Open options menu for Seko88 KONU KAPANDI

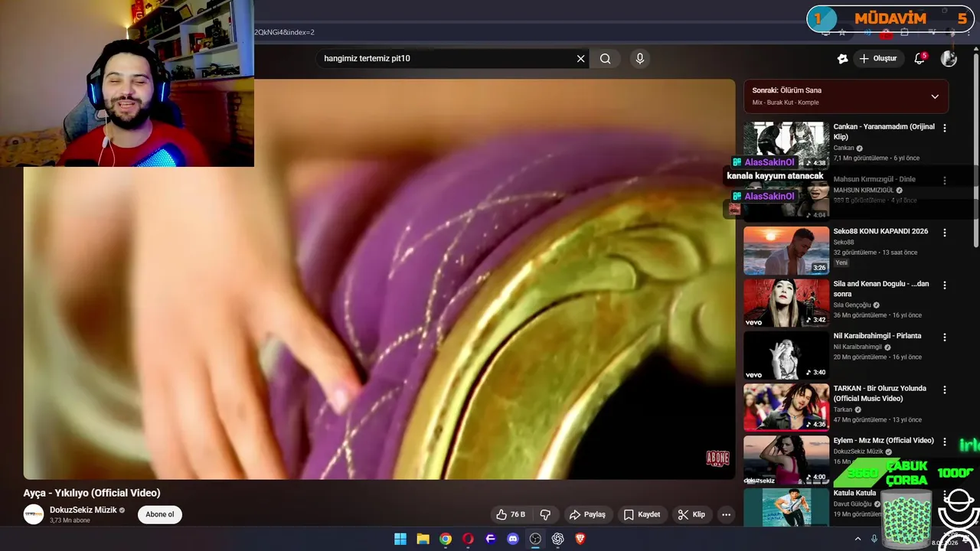[945, 233]
